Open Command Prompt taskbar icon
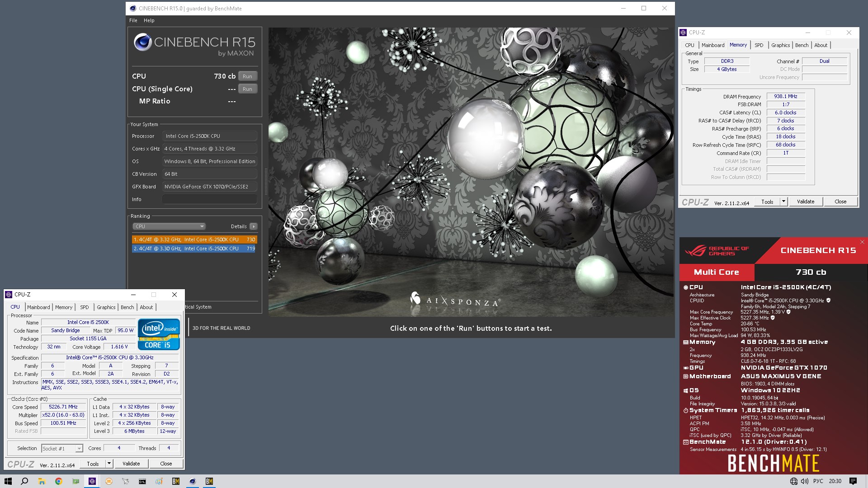This screenshot has width=868, height=488. tap(142, 481)
